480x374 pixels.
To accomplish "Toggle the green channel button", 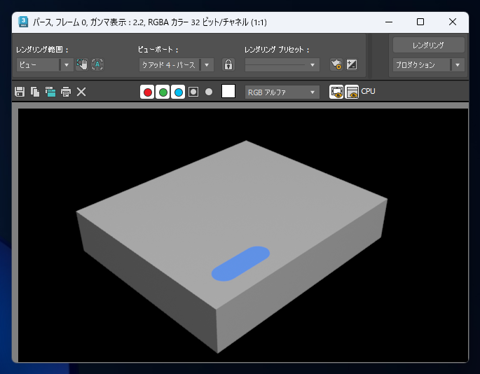I will (163, 92).
